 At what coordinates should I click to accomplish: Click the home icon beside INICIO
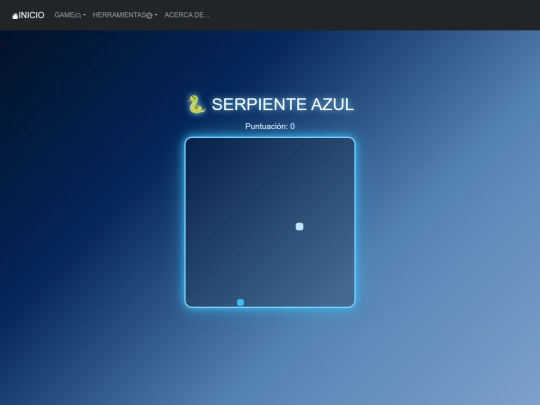point(15,16)
